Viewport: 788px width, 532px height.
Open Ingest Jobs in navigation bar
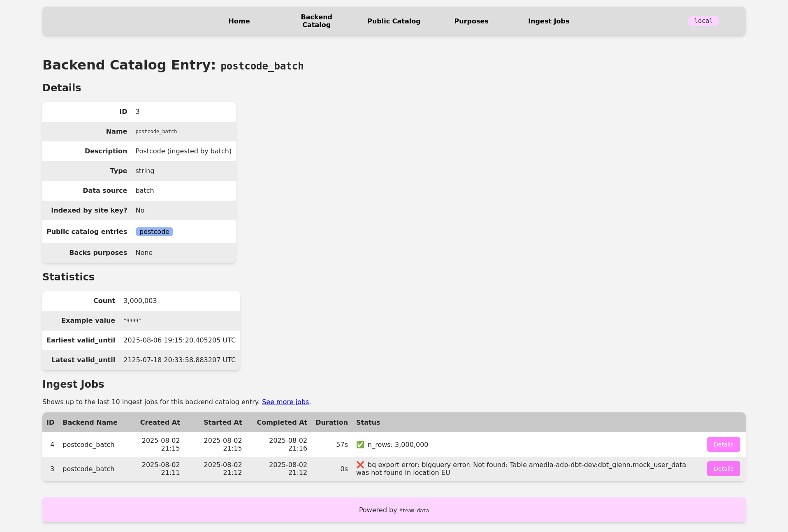point(548,21)
